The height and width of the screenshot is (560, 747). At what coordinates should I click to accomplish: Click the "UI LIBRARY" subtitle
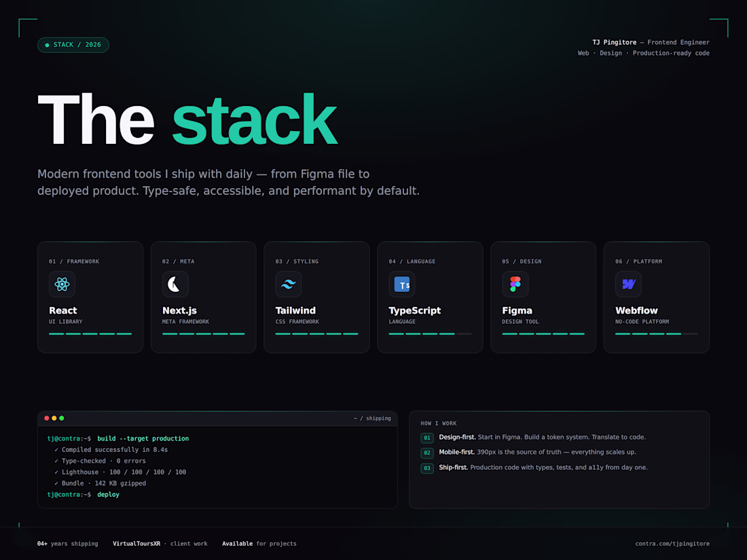click(x=66, y=322)
